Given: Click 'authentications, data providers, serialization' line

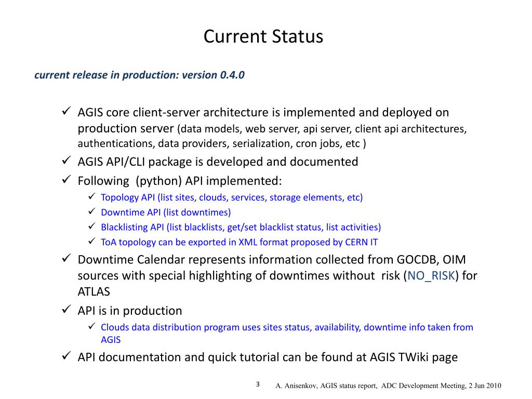Looking at the screenshot, I should [222, 144].
